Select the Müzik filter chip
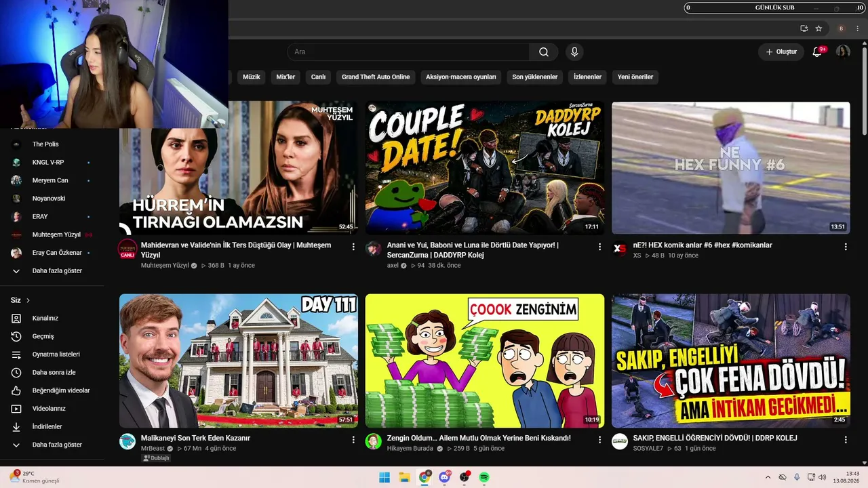The image size is (868, 488). point(252,77)
